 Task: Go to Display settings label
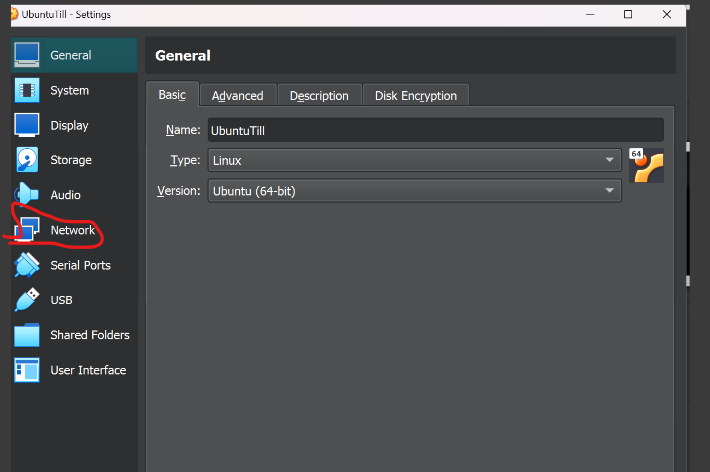coord(69,125)
